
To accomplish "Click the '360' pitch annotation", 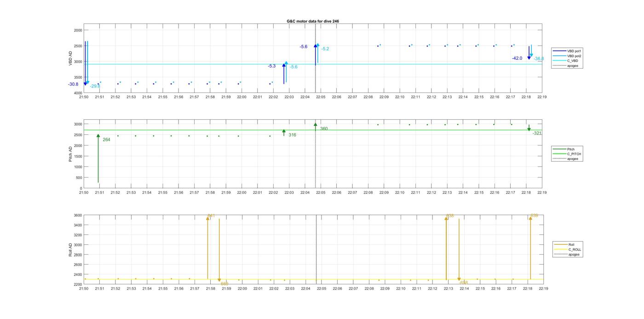I will point(324,129).
